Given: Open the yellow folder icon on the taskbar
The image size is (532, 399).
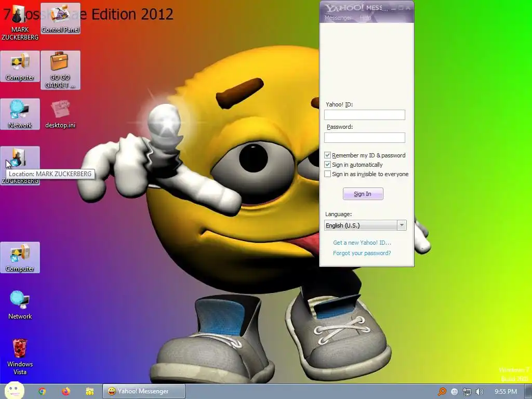Looking at the screenshot, I should tap(89, 391).
